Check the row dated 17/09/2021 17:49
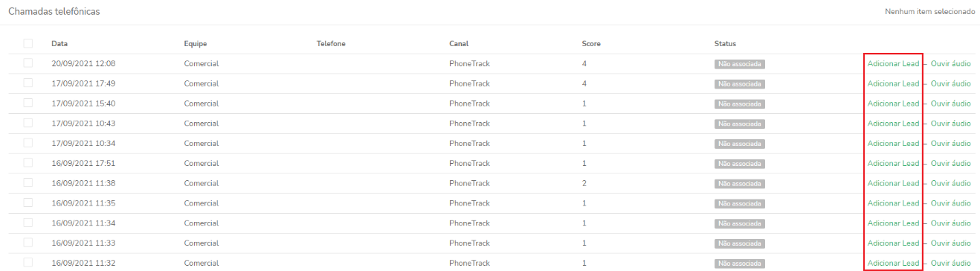Image resolution: width=980 pixels, height=271 pixels. [x=28, y=83]
